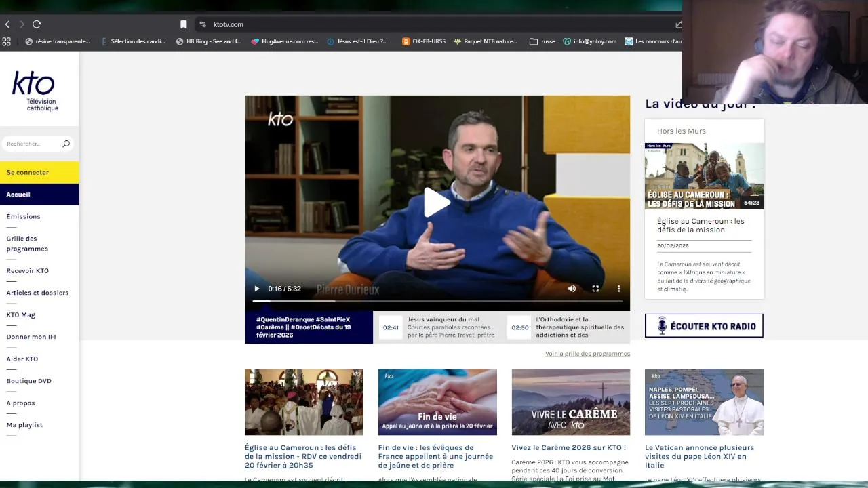Open the 'Sélection des candi...' bookmark

pos(133,41)
